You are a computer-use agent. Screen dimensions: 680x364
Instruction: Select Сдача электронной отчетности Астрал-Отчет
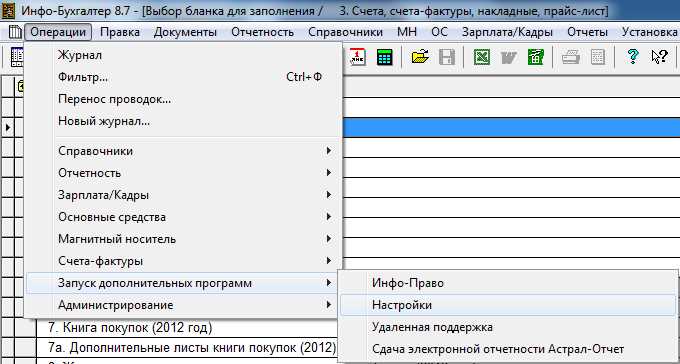click(508, 349)
